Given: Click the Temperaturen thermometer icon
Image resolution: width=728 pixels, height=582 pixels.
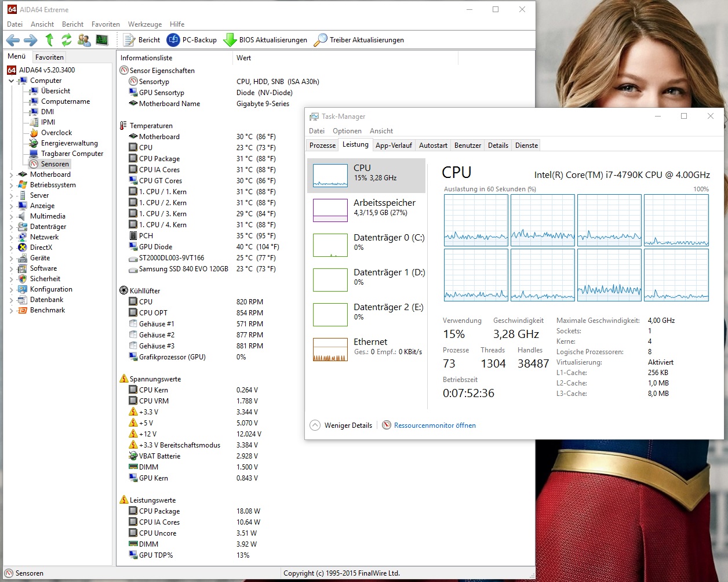Looking at the screenshot, I should (x=123, y=126).
